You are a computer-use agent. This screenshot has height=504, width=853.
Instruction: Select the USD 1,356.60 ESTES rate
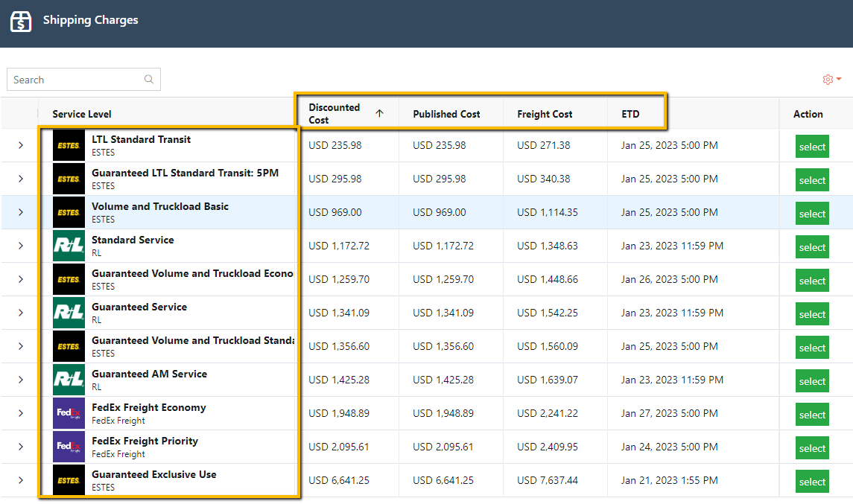click(x=812, y=348)
